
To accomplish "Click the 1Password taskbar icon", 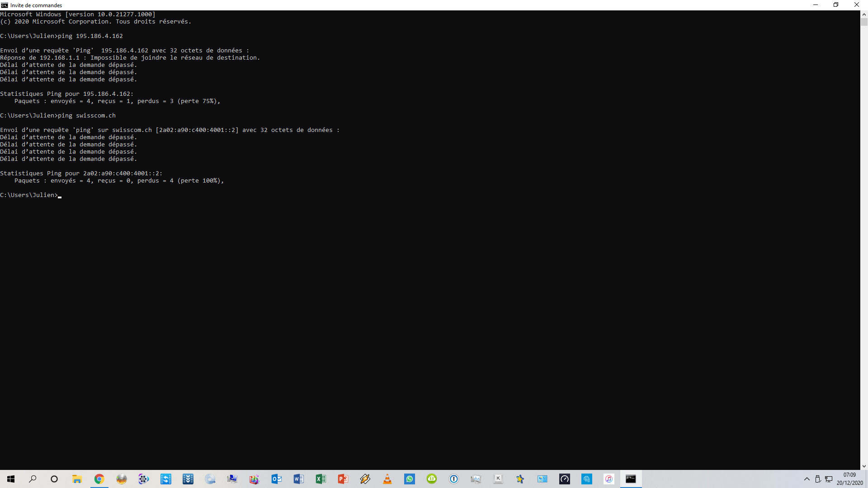I will (454, 479).
